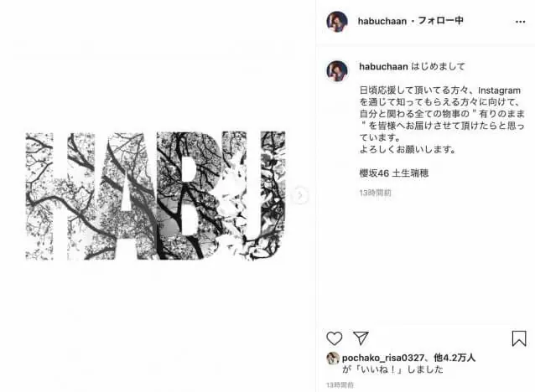Screen dimensions: 535x392
Task: Open pochako_risa0327 profile link
Action: click(383, 358)
